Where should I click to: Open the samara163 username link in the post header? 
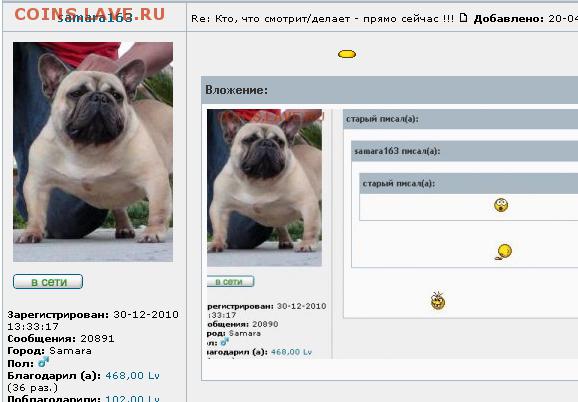(95, 18)
